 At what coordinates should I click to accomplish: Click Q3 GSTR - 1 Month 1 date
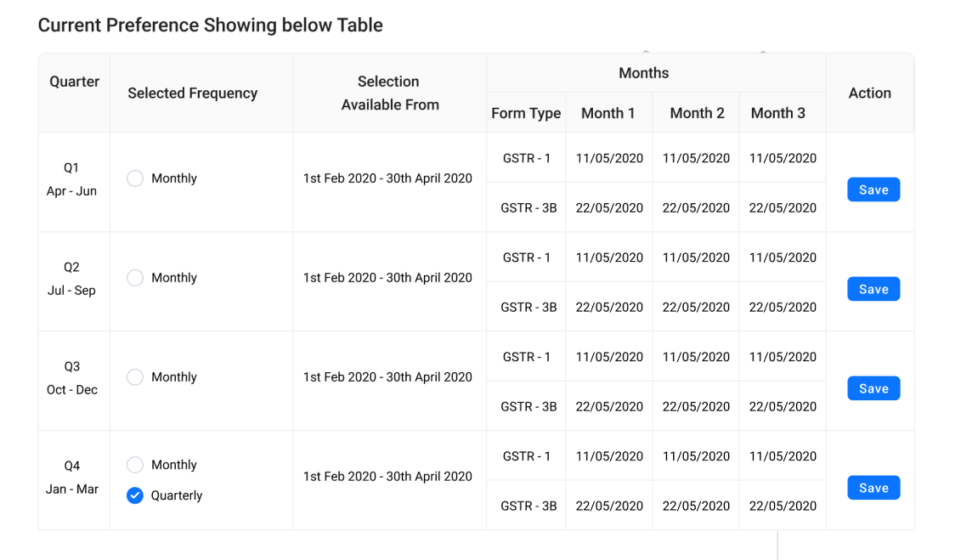pos(609,357)
